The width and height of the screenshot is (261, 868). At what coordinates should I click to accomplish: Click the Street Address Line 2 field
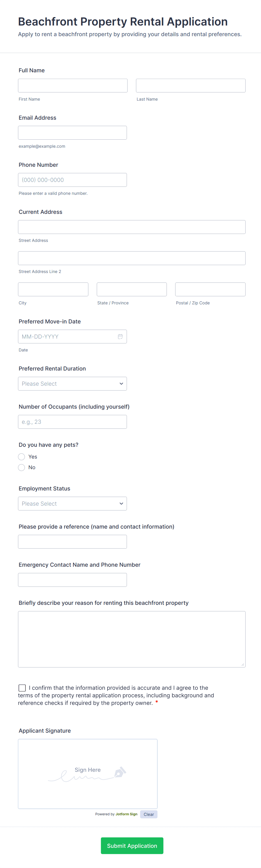point(132,258)
